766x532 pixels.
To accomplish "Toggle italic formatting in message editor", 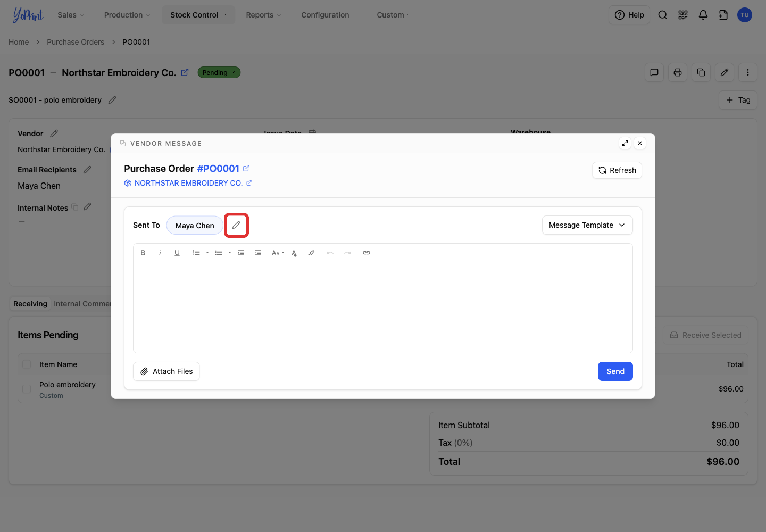I will [160, 253].
